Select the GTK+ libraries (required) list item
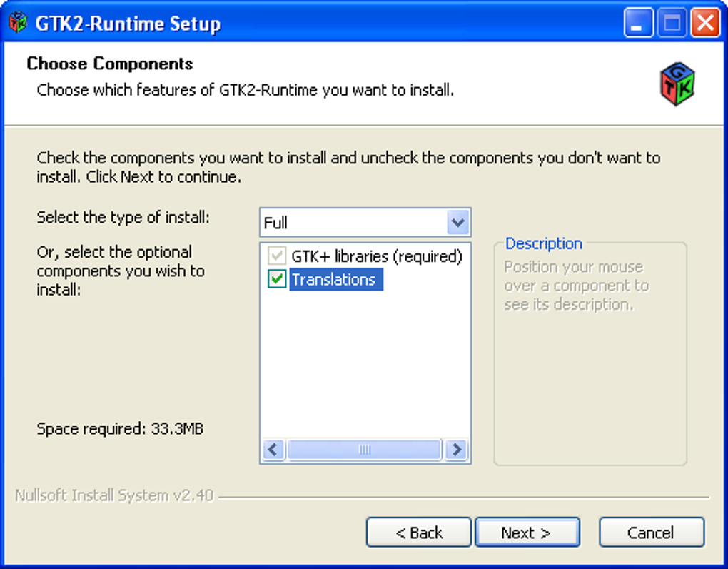This screenshot has width=728, height=569. (377, 256)
